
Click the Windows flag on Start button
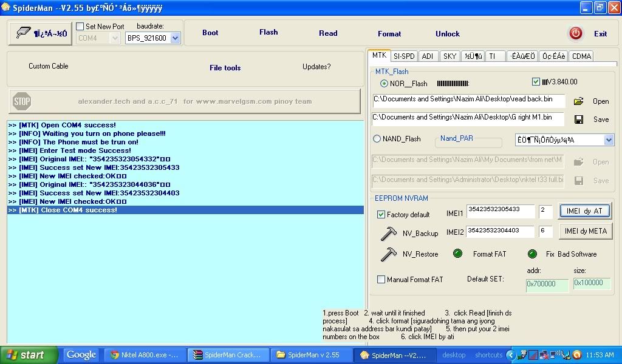pyautogui.click(x=12, y=355)
